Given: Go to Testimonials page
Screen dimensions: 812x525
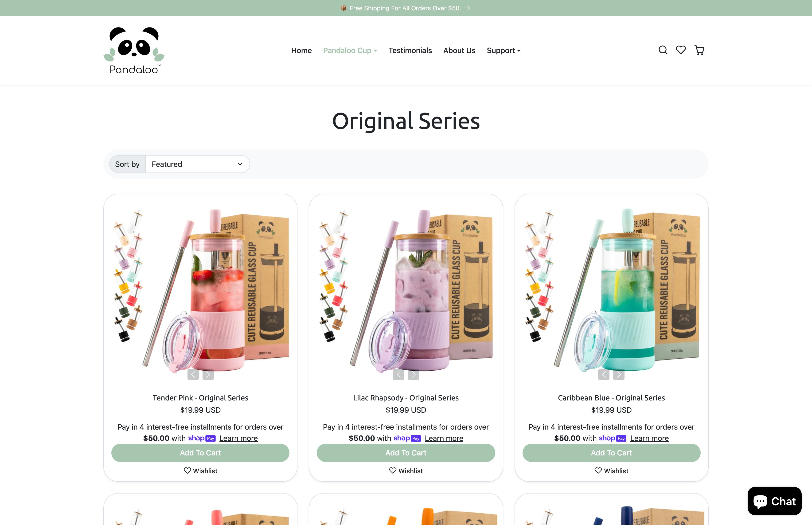Looking at the screenshot, I should pos(410,51).
